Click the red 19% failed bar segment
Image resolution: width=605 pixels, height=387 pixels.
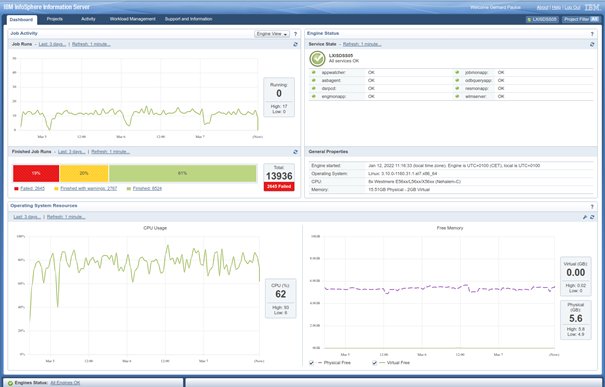coord(36,174)
